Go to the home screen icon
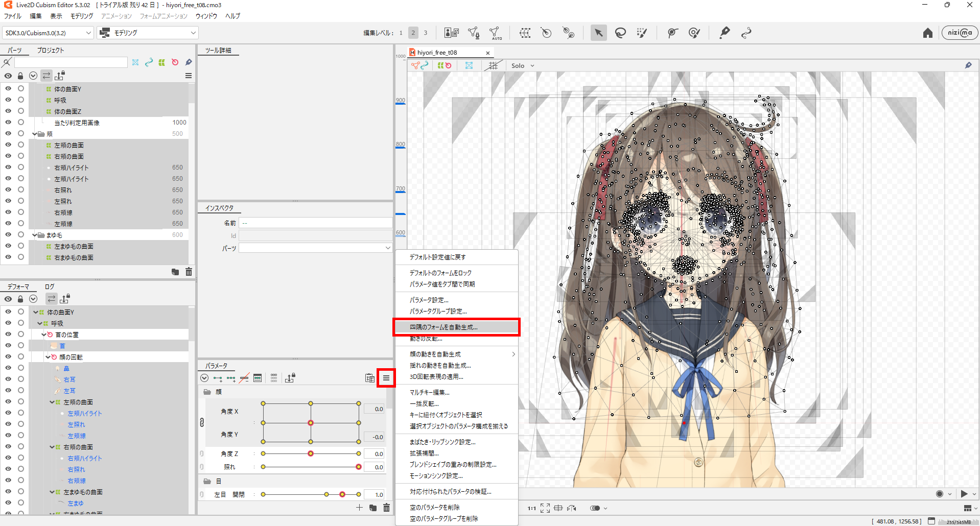The height and width of the screenshot is (526, 980). coord(928,33)
